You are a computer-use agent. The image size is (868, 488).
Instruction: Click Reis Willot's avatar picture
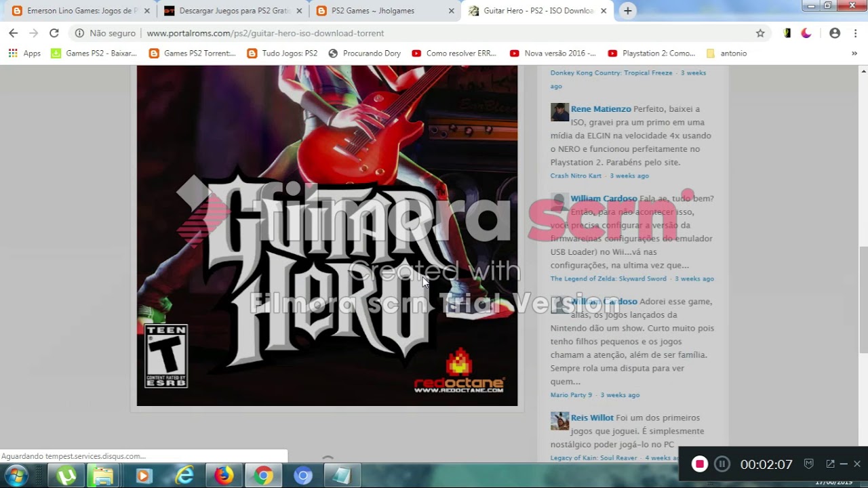click(559, 421)
